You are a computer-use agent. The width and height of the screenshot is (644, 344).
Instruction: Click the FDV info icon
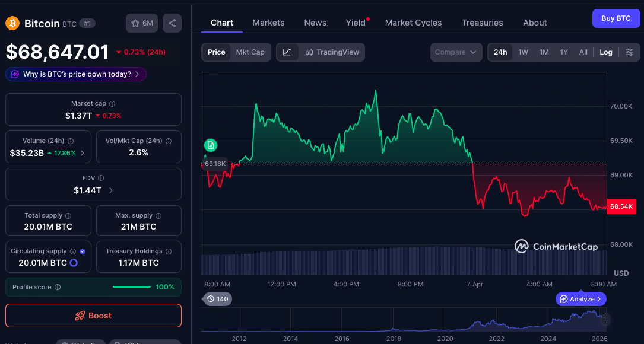[x=101, y=178]
